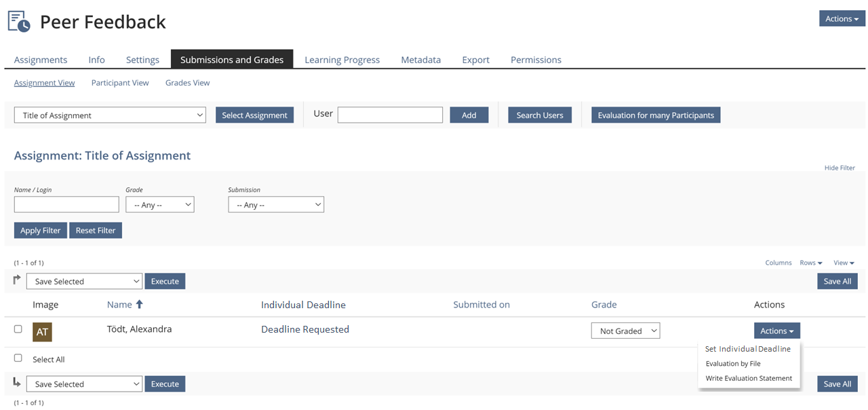Expand the Grade filter dropdown

tap(160, 204)
